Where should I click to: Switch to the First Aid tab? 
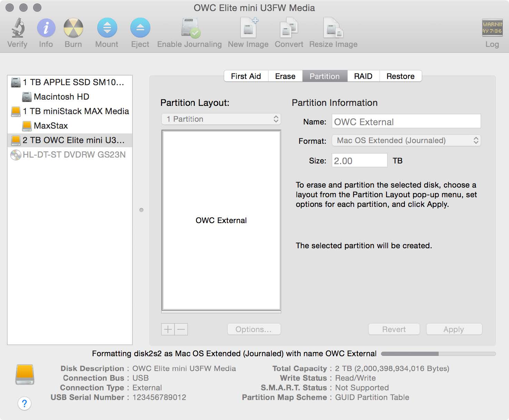click(246, 76)
